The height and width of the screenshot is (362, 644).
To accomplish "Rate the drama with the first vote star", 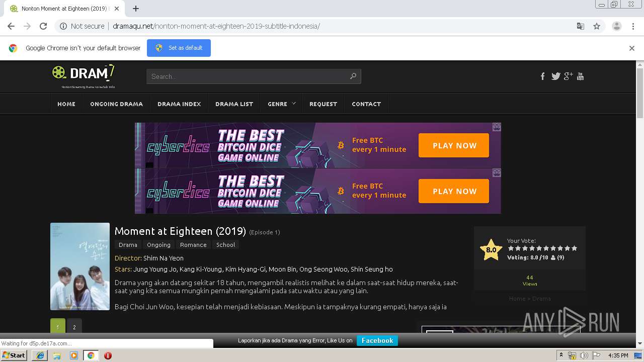I will (511, 248).
